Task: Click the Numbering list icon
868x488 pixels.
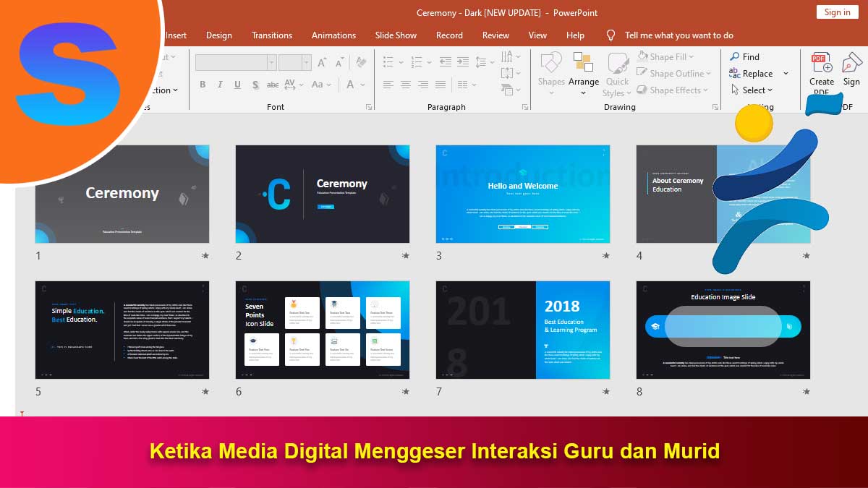Action: click(x=417, y=62)
